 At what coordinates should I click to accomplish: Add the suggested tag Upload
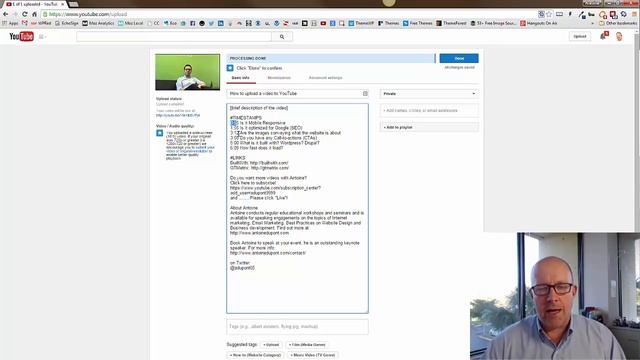271,345
